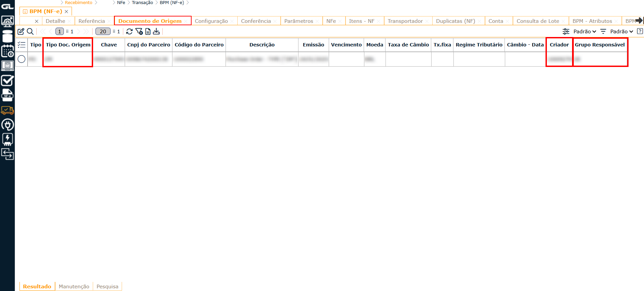Sort by Chave column header
Screen dimensions: 644x291
click(109, 45)
